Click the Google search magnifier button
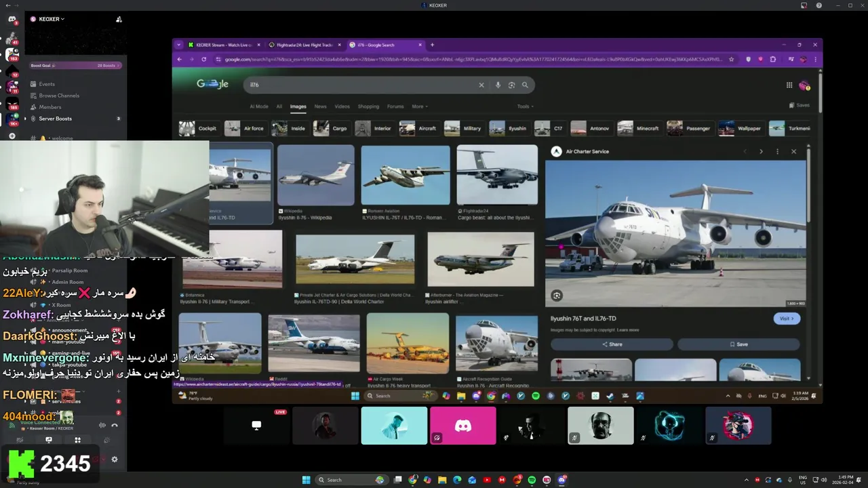 pos(525,85)
